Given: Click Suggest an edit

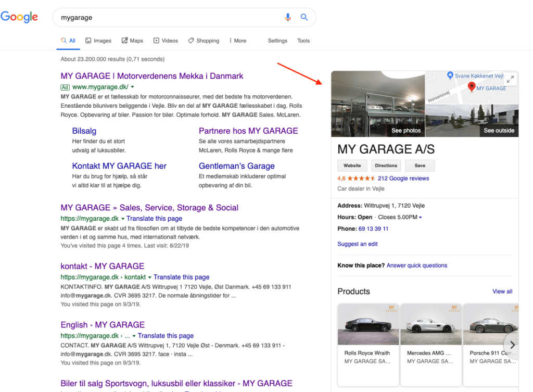Looking at the screenshot, I should [x=357, y=244].
